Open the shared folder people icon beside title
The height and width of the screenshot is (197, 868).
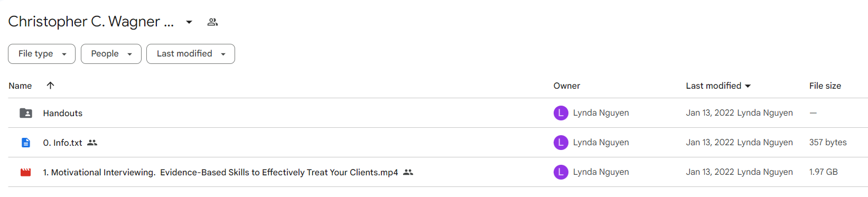pyautogui.click(x=212, y=22)
